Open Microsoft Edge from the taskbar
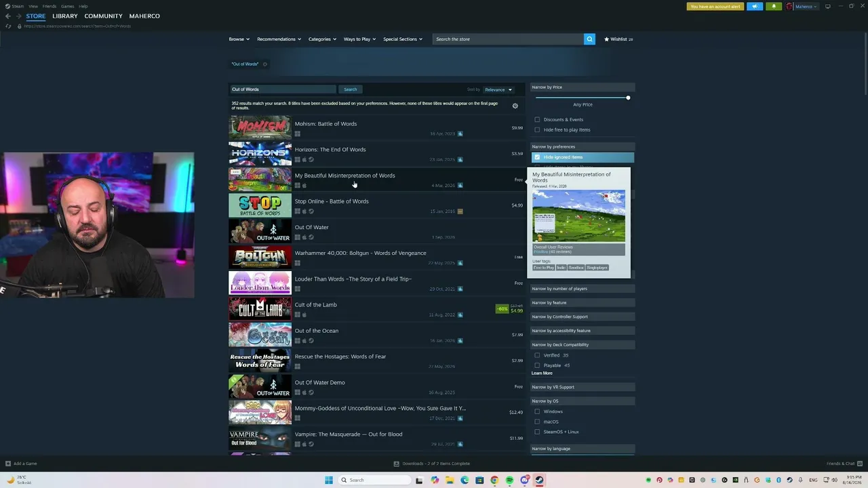 tap(465, 480)
